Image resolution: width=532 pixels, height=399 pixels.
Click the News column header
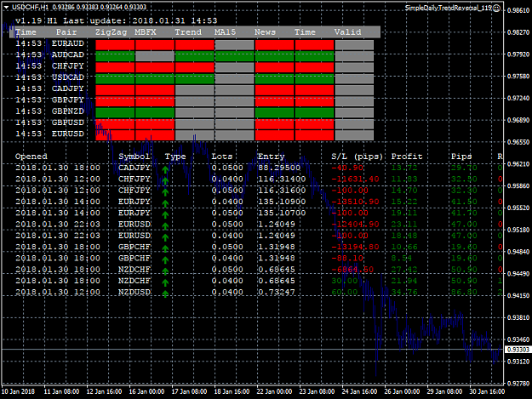265,32
